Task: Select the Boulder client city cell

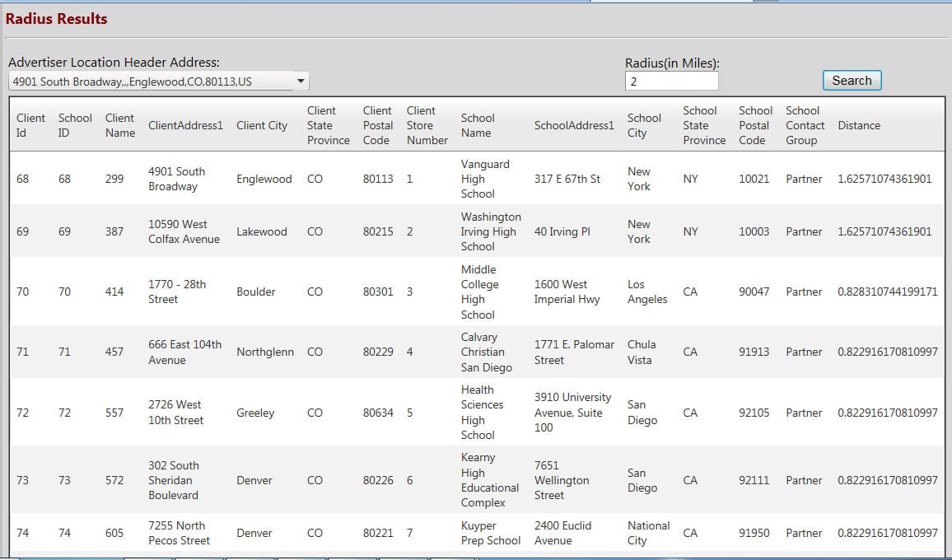Action: [255, 292]
